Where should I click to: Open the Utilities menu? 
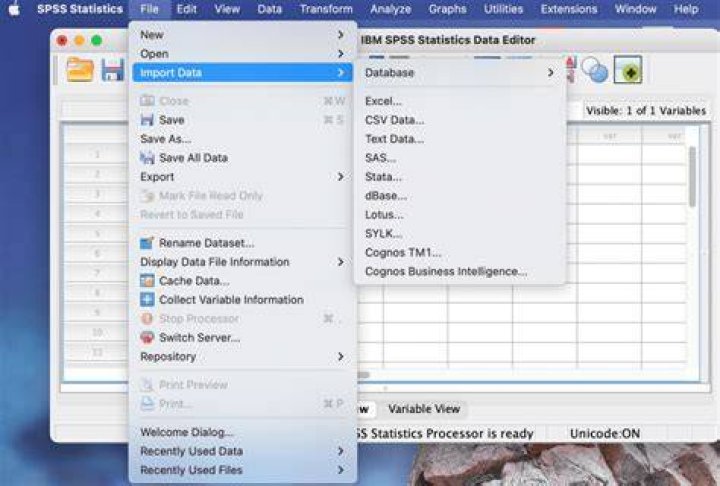pyautogui.click(x=503, y=9)
